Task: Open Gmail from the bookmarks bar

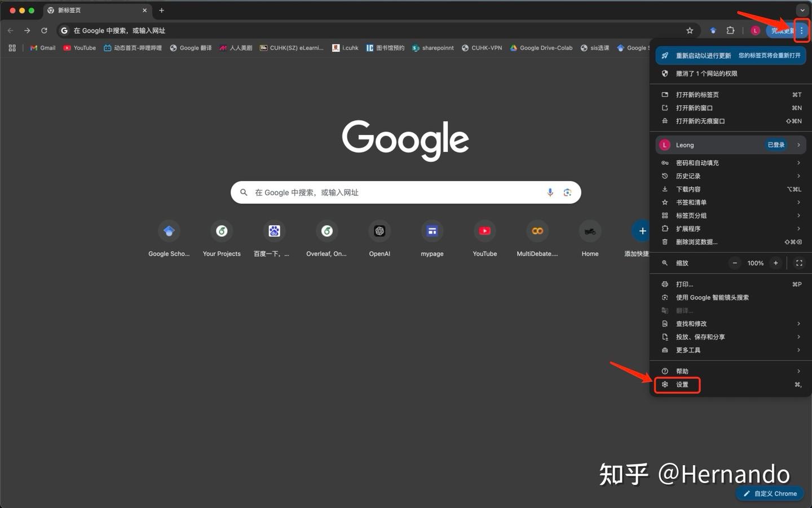Action: coord(42,48)
